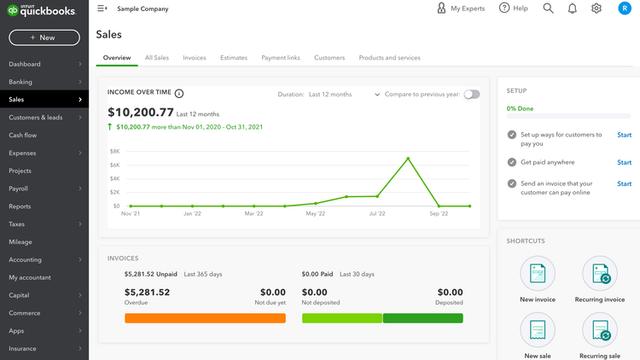The image size is (640, 360).
Task: Open the search magnifier
Action: point(548,8)
